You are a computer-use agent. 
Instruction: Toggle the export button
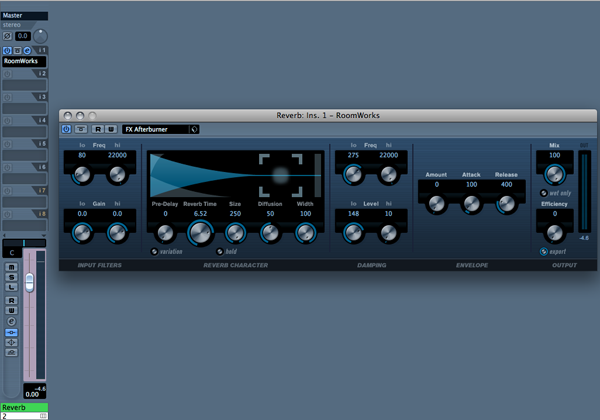543,251
